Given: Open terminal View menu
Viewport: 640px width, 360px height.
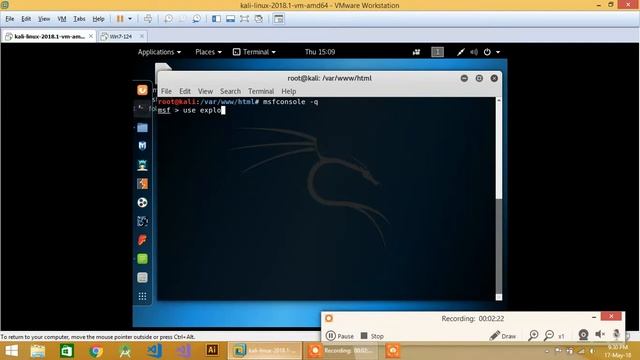Looking at the screenshot, I should (205, 91).
